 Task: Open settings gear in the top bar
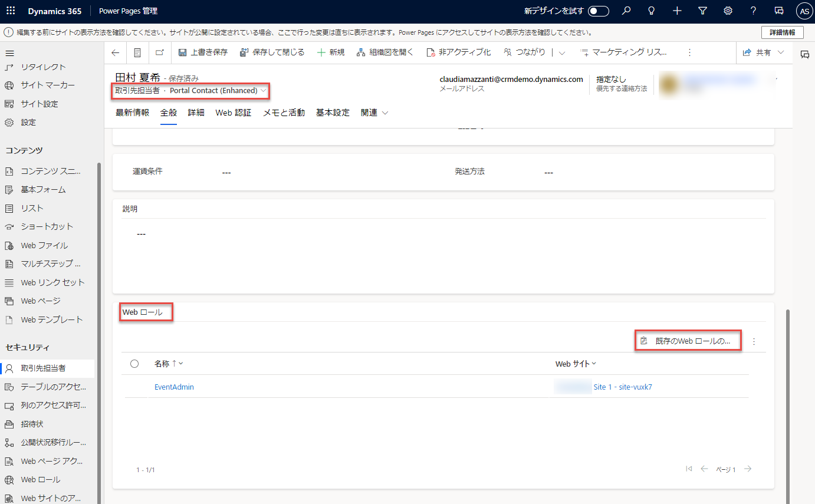tap(728, 11)
